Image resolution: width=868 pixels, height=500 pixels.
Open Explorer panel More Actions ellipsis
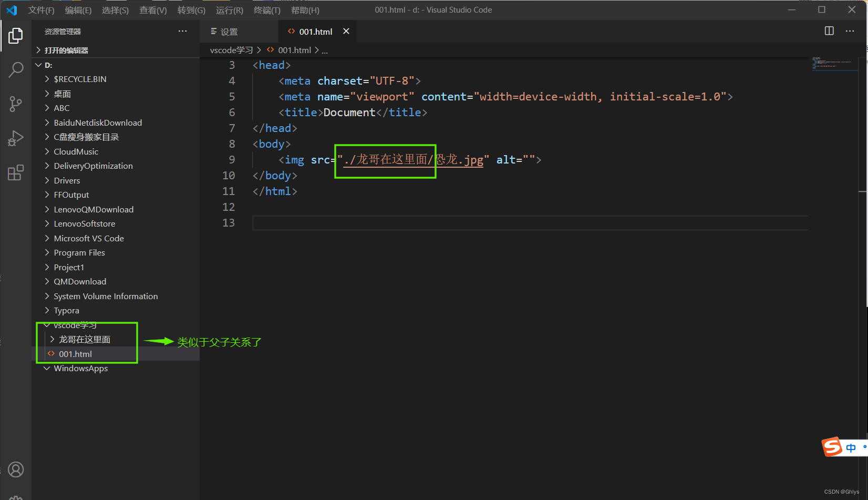(x=182, y=31)
